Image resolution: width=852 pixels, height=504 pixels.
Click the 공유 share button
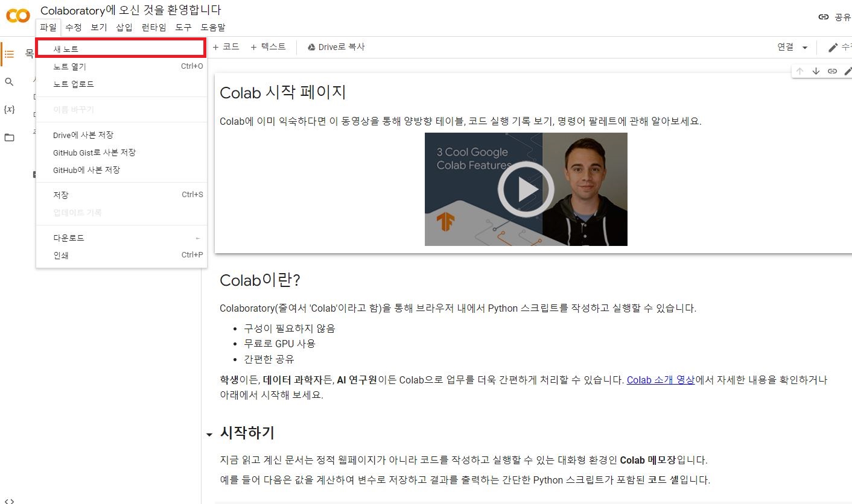(836, 17)
